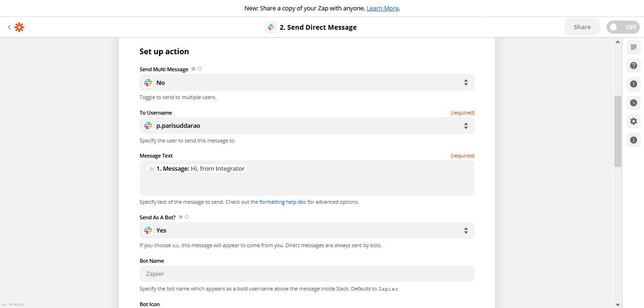Click the back arrow chevron
The height and width of the screenshot is (308, 644).
9,27
